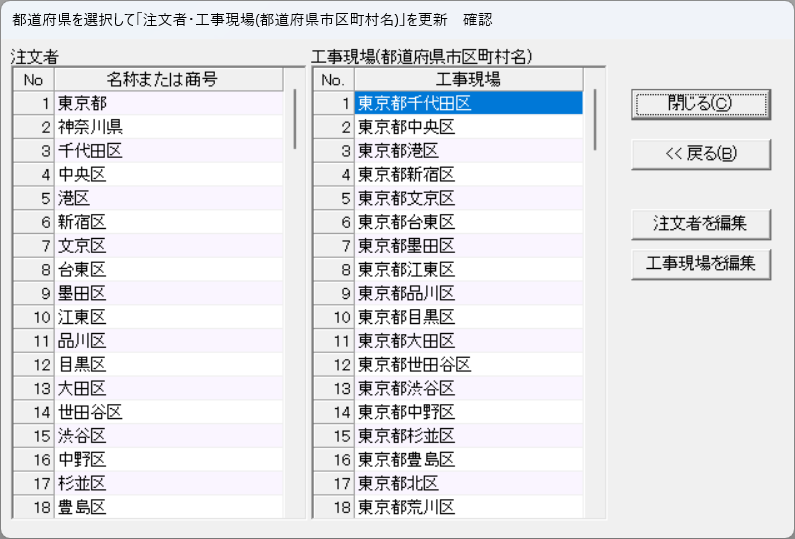This screenshot has height=539, width=795.
Task: Select 中野区 in the 注文者 list
Action: click(x=168, y=461)
